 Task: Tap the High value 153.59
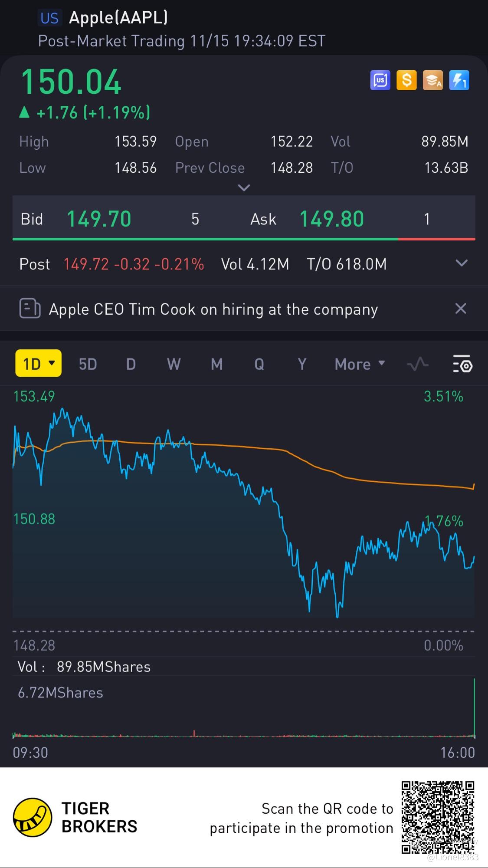[135, 141]
